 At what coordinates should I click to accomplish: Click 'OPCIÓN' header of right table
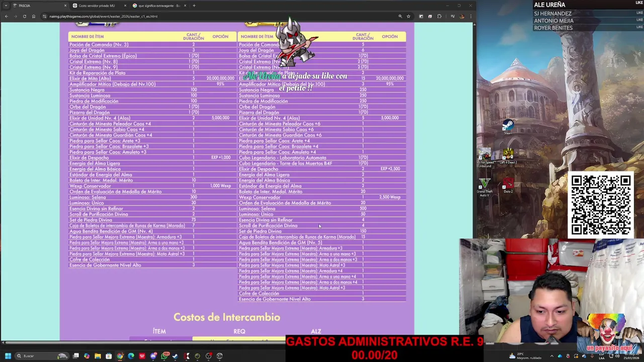pos(390,37)
